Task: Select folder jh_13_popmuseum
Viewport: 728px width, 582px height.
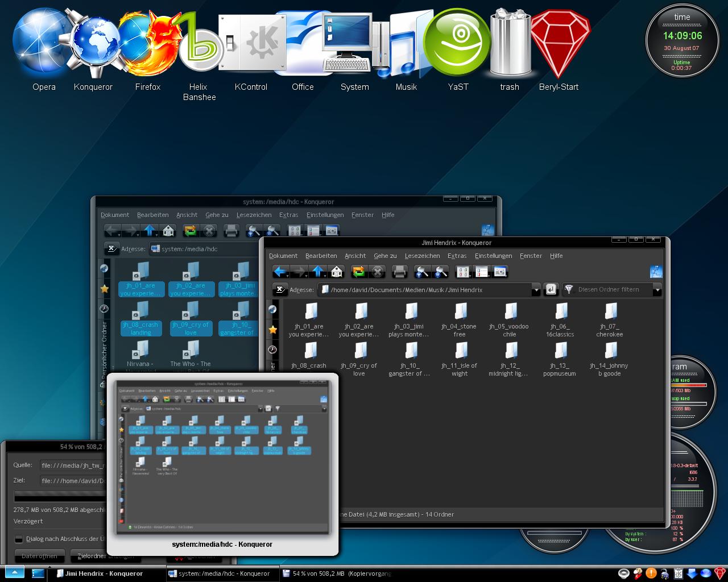Action: click(x=560, y=359)
